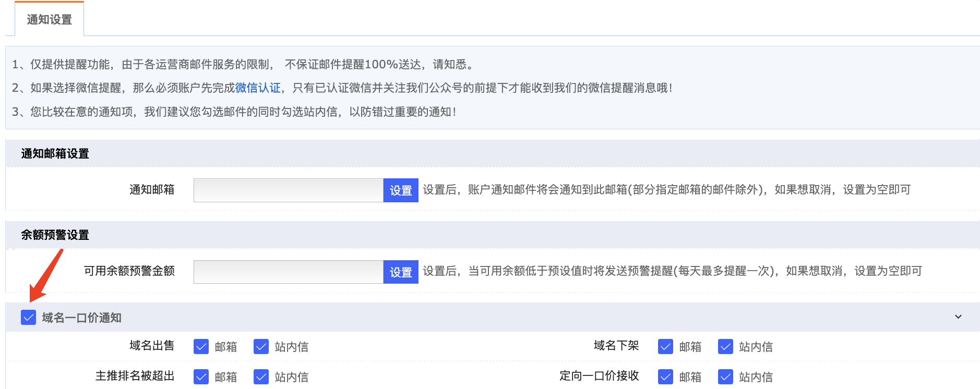Screen dimensions: 980x389
Task: Uncheck 邮箱 for 域名出售
Action: point(201,346)
